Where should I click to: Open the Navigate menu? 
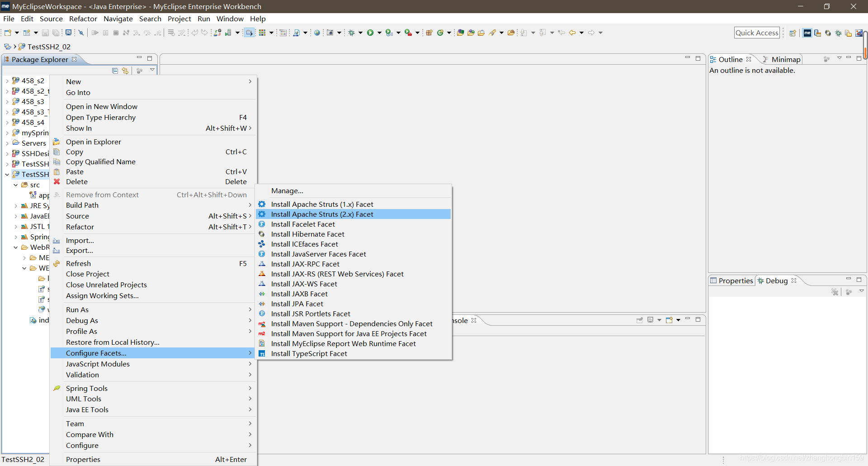coord(118,19)
